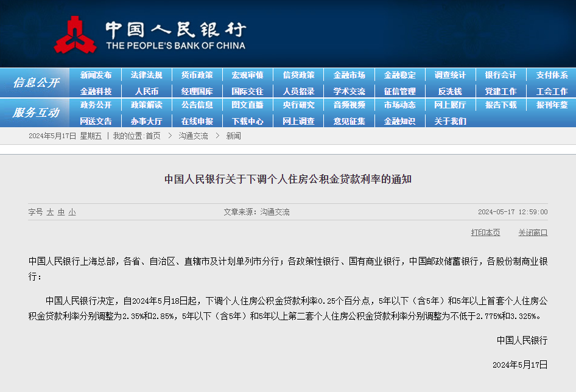Screen dimensions: 576x392
Task: Open the 下载中心 page
Action: point(248,121)
